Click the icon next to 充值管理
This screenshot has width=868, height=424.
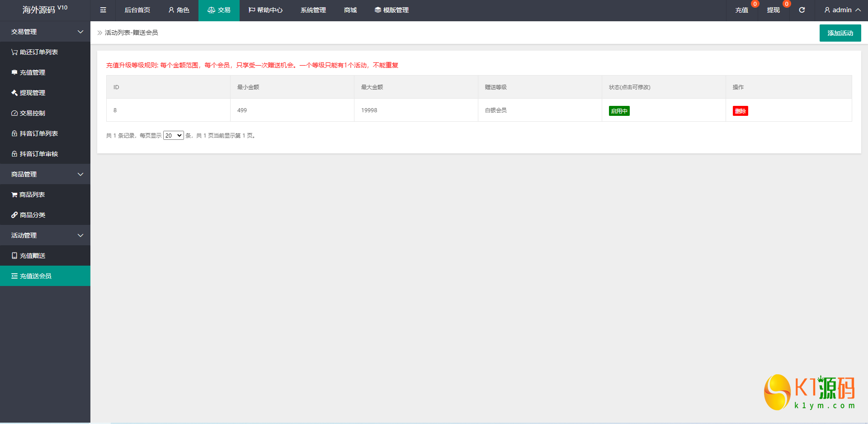pyautogui.click(x=14, y=72)
